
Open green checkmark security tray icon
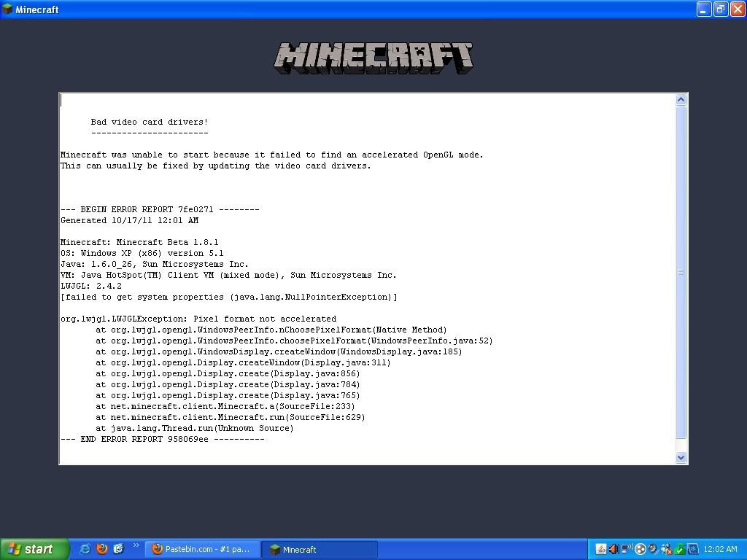click(x=680, y=549)
